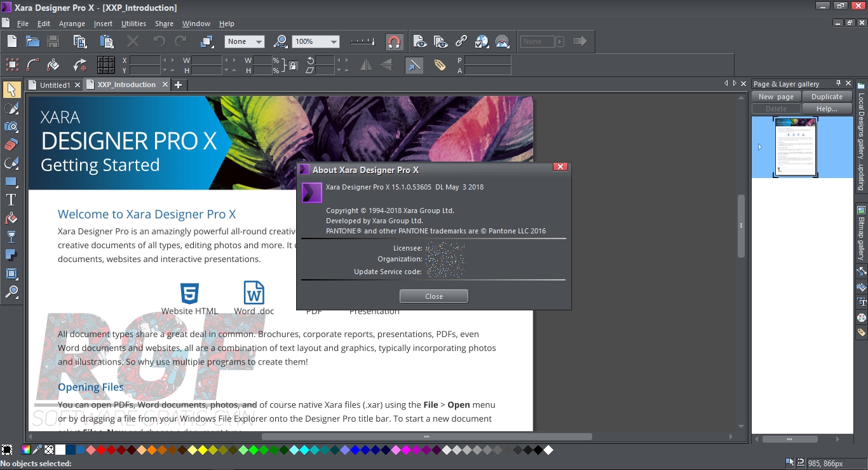868x470 pixels.
Task: Pick the pure red color swatch
Action: click(101, 450)
